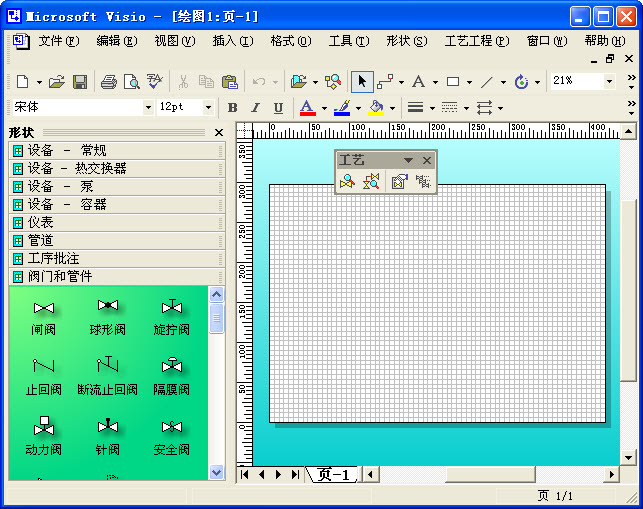The image size is (643, 509).
Task: Select the Connector tool
Action: pos(385,82)
